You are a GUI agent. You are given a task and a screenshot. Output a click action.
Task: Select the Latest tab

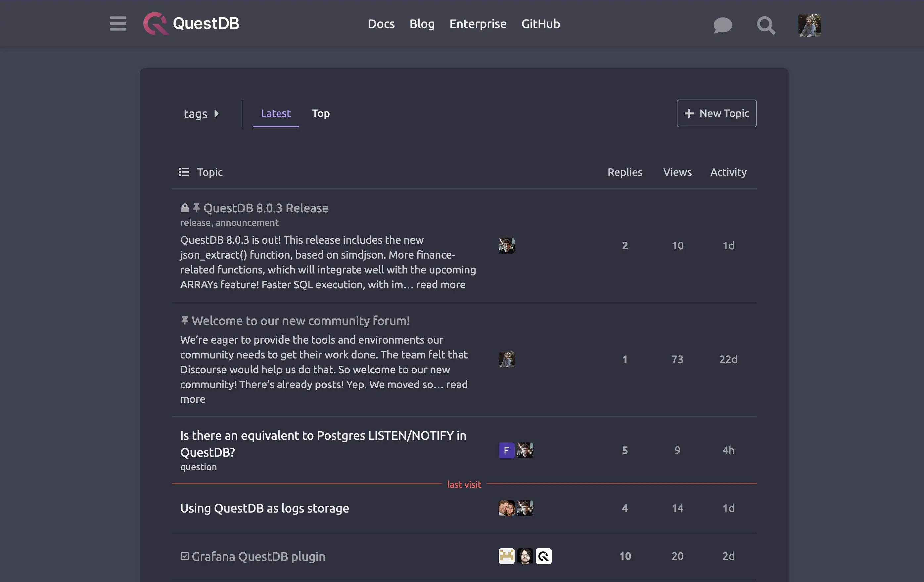click(x=275, y=113)
